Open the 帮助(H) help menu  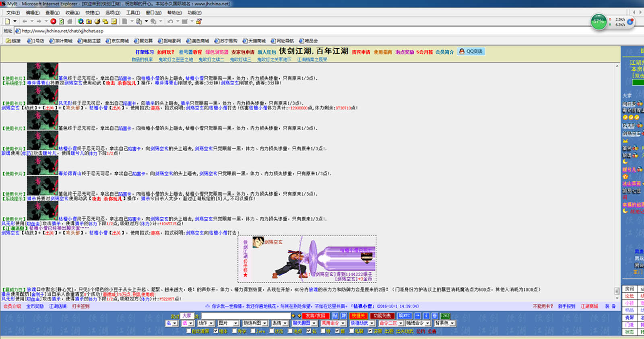(175, 13)
